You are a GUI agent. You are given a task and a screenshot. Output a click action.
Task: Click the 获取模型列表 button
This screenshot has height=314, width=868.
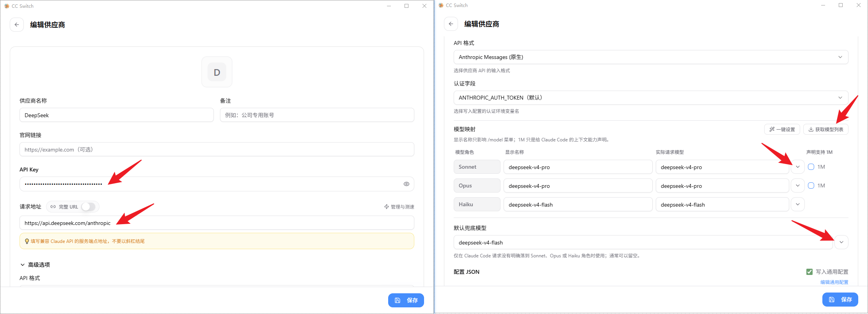point(826,129)
